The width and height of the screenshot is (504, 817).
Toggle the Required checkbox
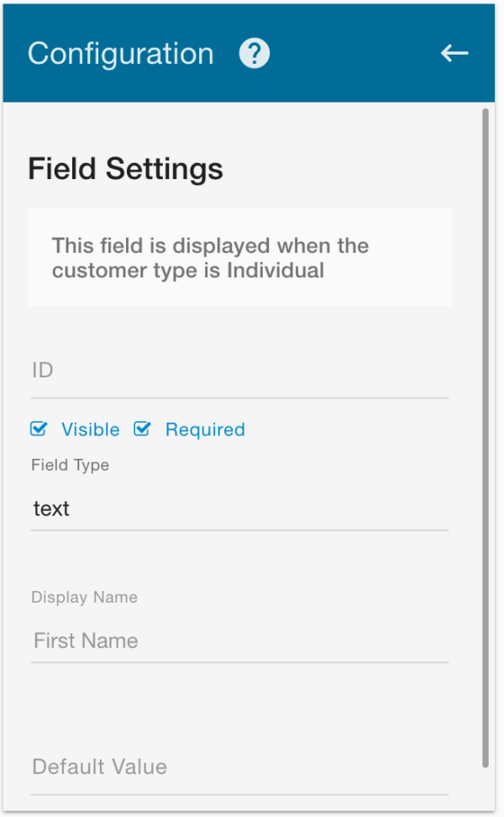pos(142,429)
